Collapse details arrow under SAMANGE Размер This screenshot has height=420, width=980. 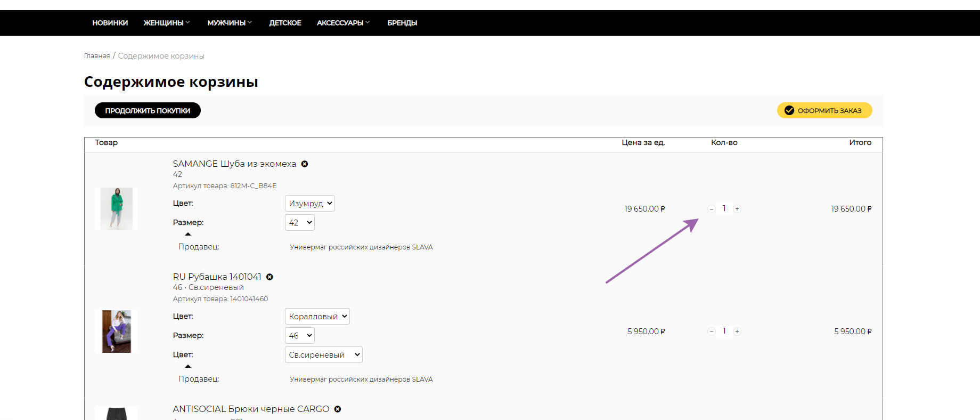click(x=188, y=234)
